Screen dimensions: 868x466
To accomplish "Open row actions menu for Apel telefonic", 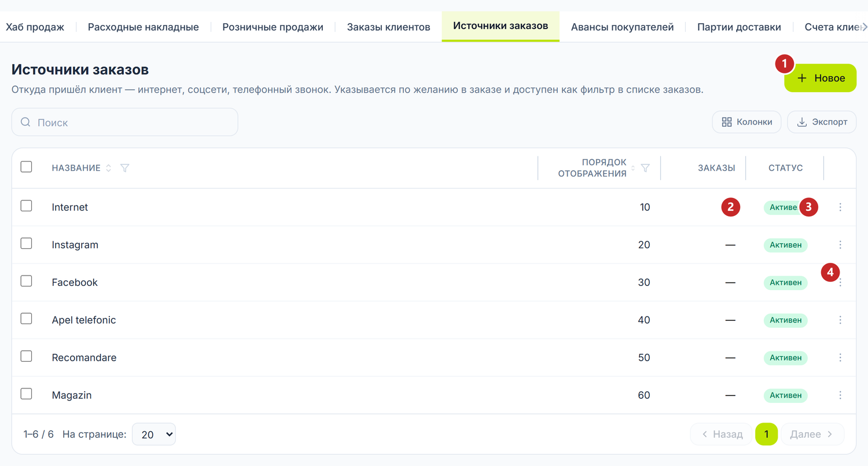I will 840,320.
